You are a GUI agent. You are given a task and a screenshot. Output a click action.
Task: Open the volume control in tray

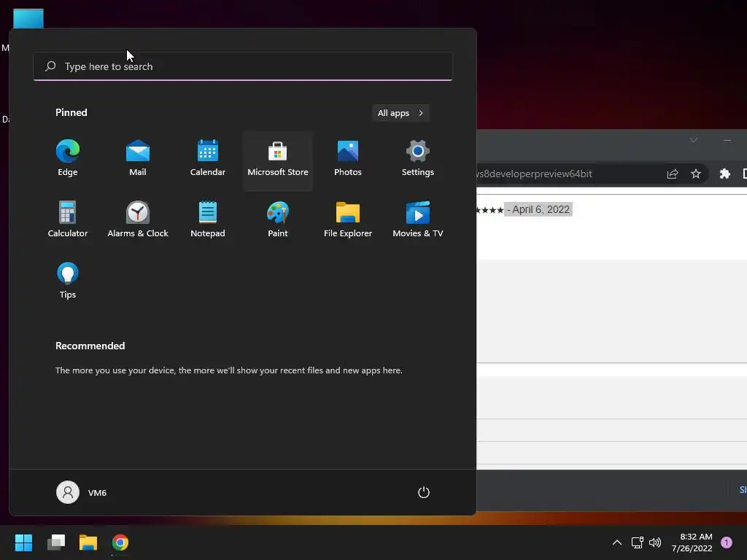point(655,542)
